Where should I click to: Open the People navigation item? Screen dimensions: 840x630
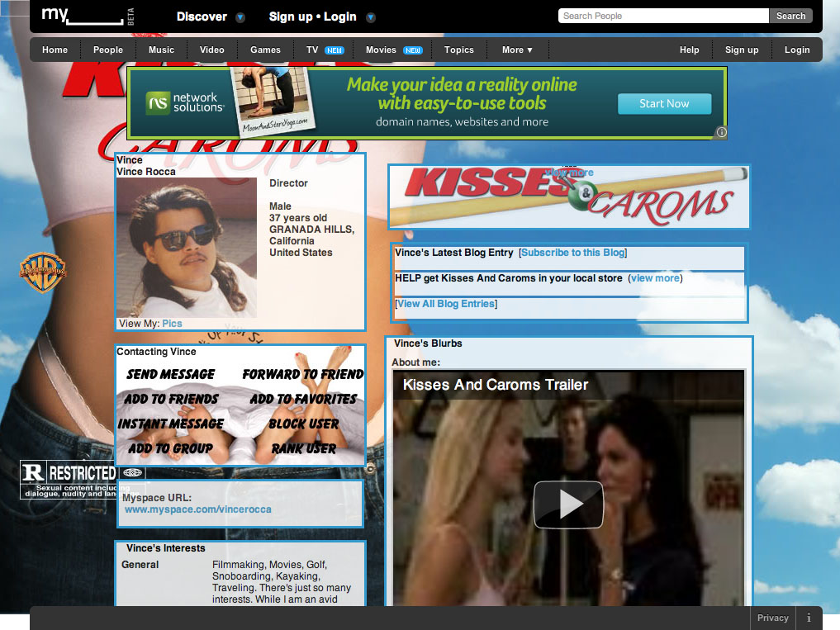point(108,50)
